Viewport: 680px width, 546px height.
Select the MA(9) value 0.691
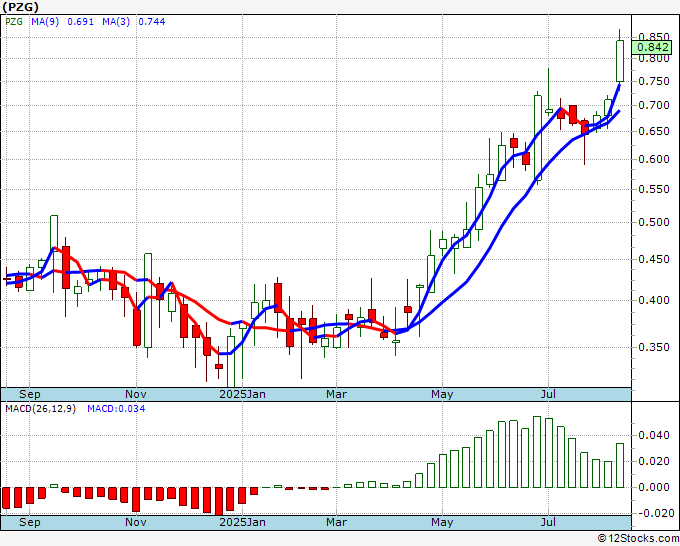(x=81, y=22)
